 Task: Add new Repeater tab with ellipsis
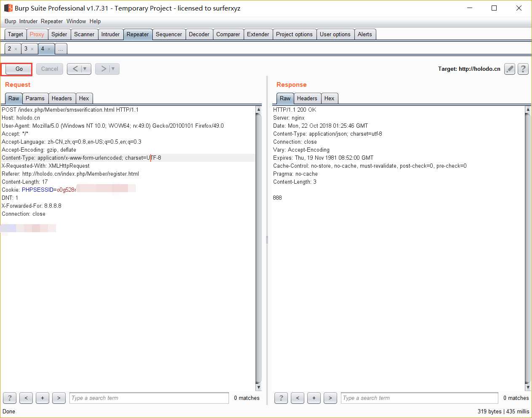coord(61,49)
